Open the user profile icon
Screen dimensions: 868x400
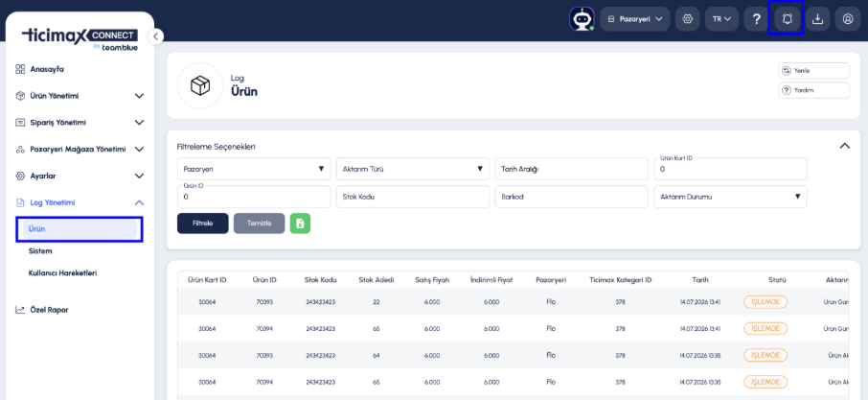(848, 19)
